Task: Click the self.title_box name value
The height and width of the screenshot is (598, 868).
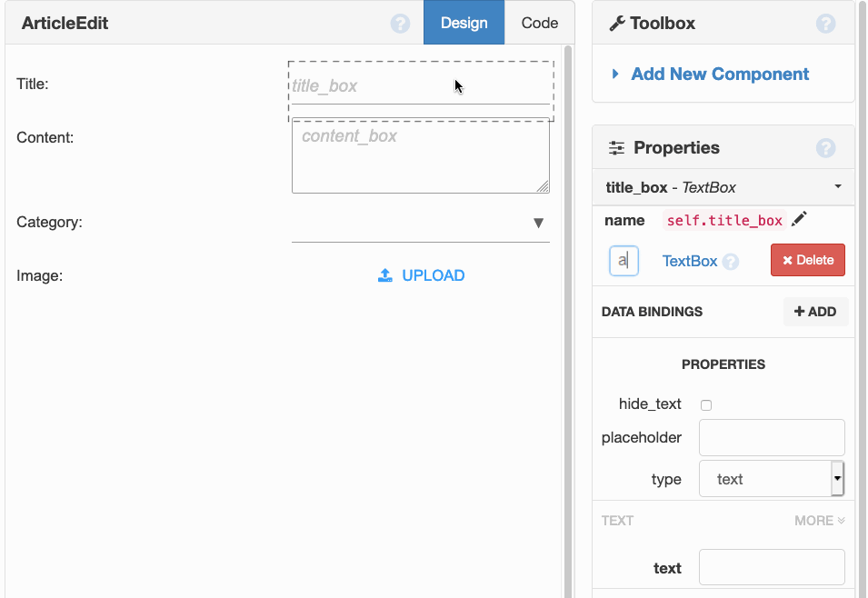Action: (x=724, y=220)
